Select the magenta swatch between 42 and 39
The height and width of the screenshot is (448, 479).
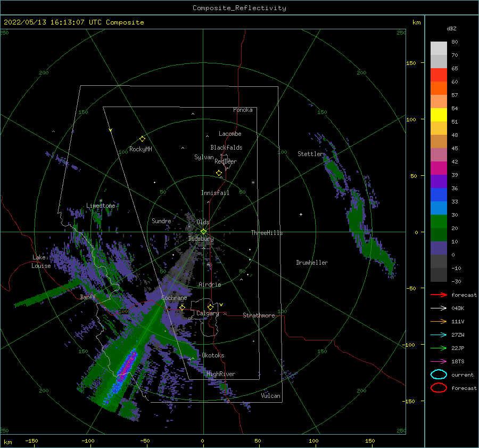[439, 168]
